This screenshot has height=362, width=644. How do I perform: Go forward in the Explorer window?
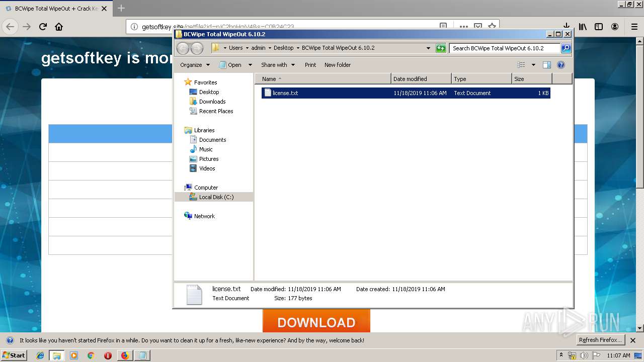pos(197,48)
